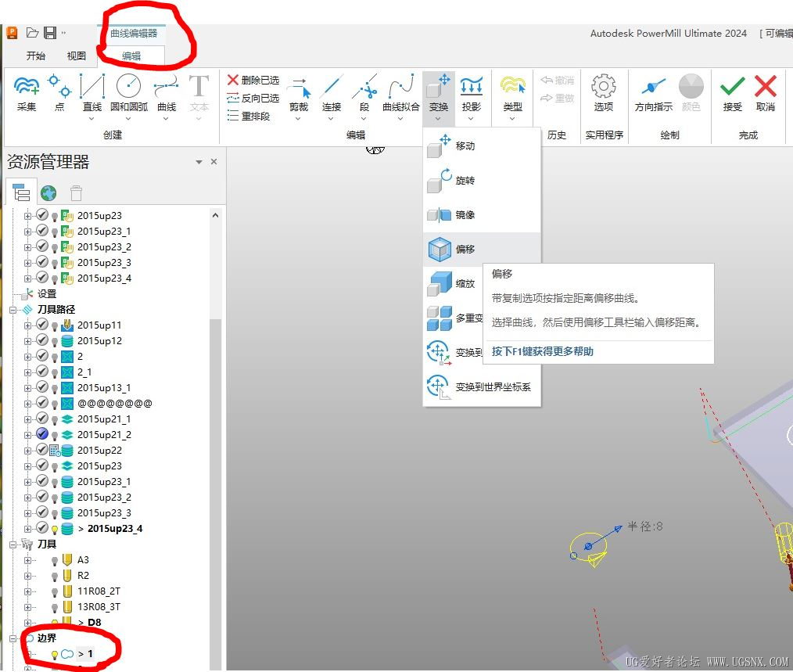The image size is (793, 672).
Task: Toggle checkmark of toolpath 2015up22
Action: 42,450
